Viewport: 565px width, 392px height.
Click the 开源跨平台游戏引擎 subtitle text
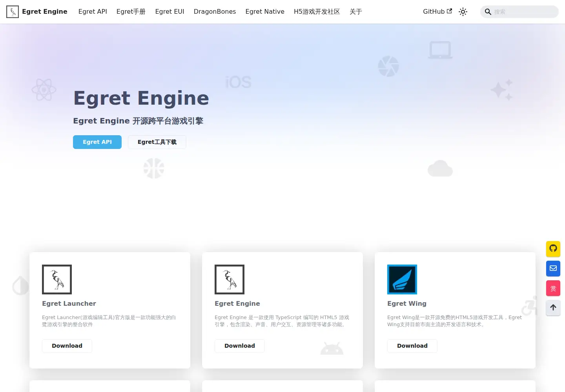tap(168, 121)
